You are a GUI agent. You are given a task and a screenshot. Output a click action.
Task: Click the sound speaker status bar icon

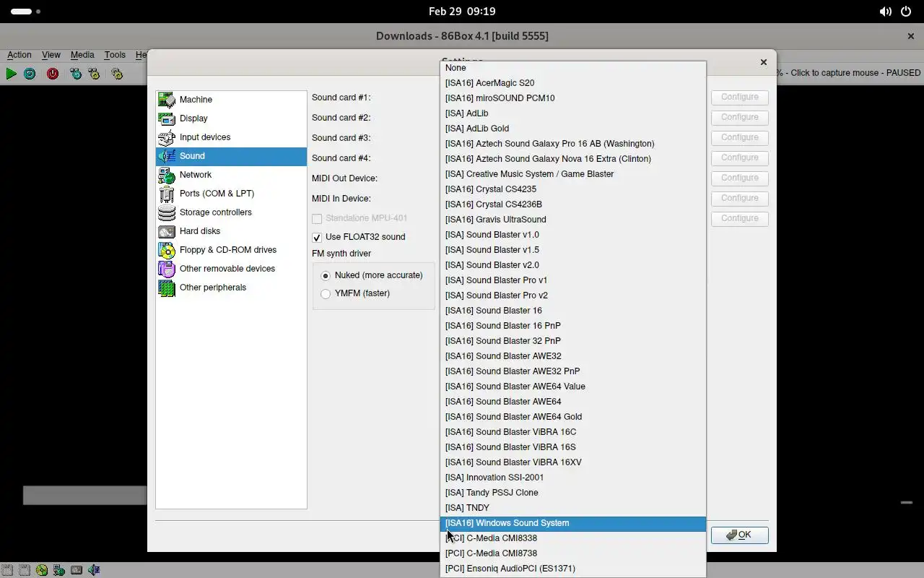pos(94,570)
